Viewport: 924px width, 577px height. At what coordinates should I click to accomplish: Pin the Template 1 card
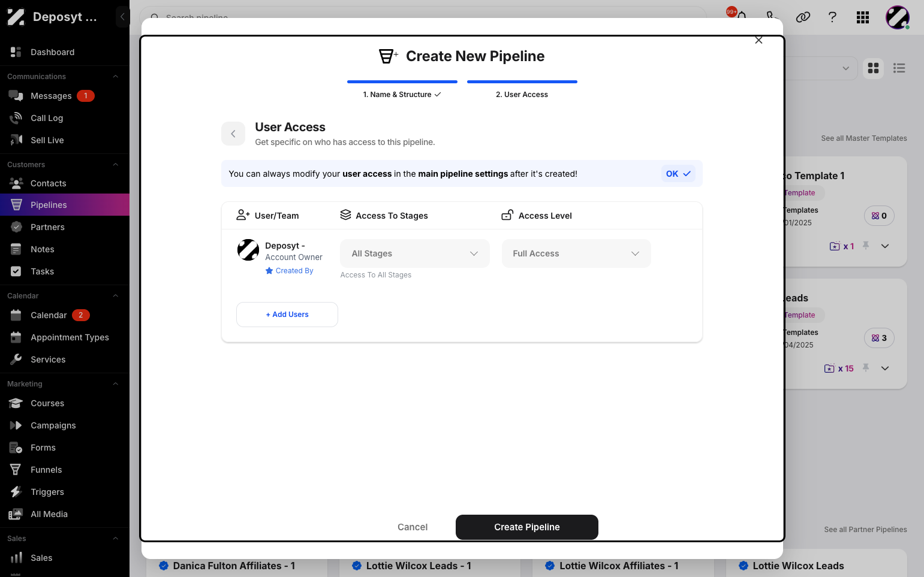point(866,246)
